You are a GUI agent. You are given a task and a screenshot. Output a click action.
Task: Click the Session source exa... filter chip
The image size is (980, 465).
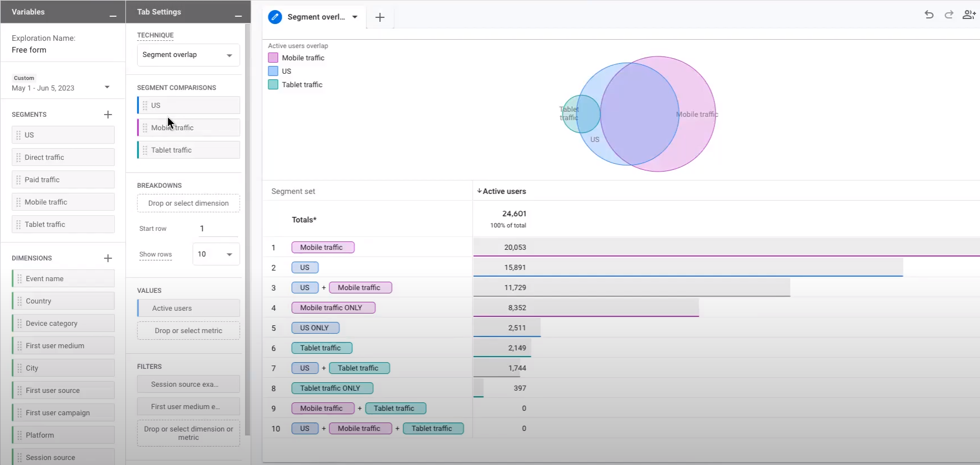[x=188, y=385]
